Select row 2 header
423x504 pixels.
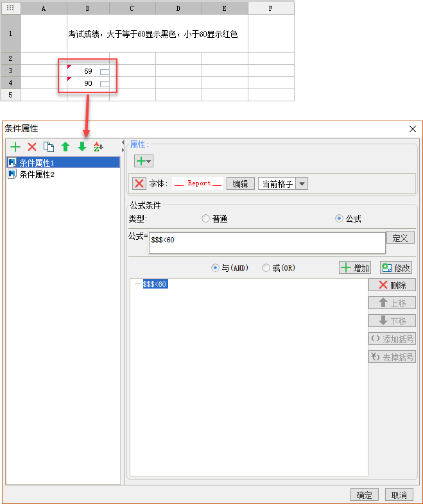pyautogui.click(x=11, y=58)
